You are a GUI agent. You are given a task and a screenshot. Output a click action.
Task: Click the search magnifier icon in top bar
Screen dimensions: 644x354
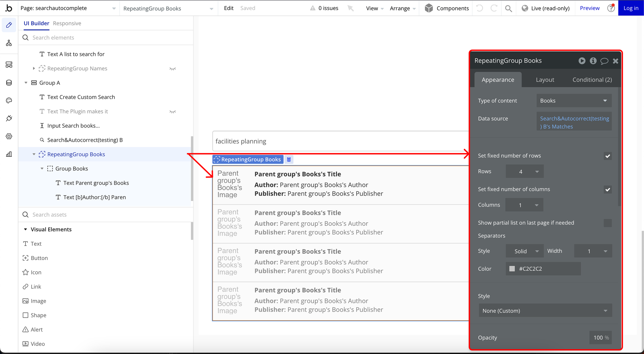click(x=508, y=8)
